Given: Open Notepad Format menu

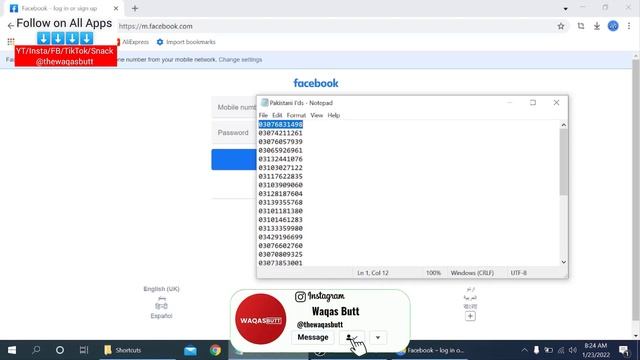Looking at the screenshot, I should [x=296, y=116].
